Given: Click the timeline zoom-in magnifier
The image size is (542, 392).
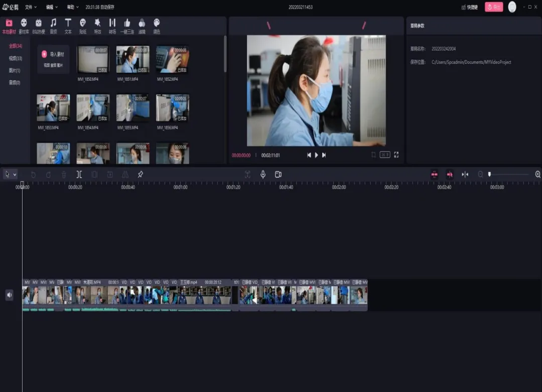Looking at the screenshot, I should click(x=538, y=175).
